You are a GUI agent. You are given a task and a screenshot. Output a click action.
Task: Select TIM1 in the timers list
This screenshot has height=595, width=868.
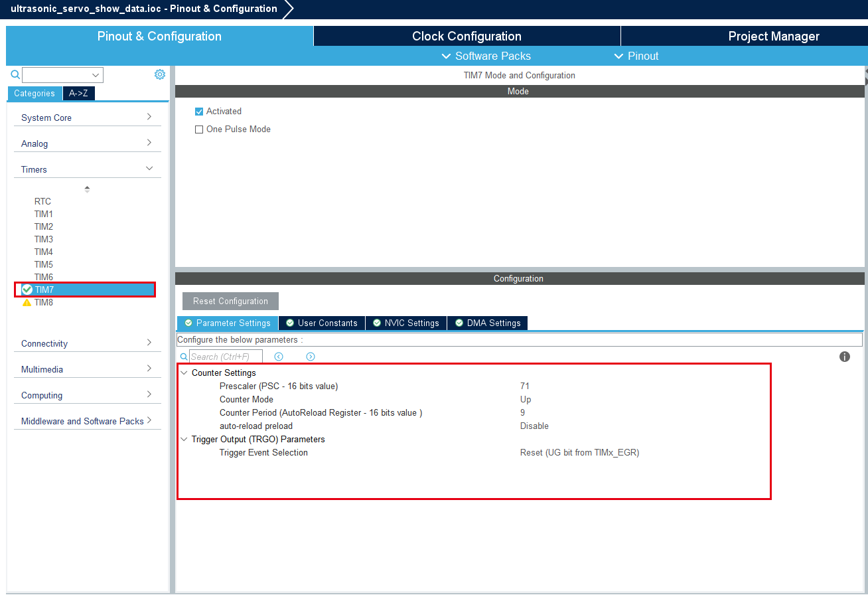click(44, 214)
